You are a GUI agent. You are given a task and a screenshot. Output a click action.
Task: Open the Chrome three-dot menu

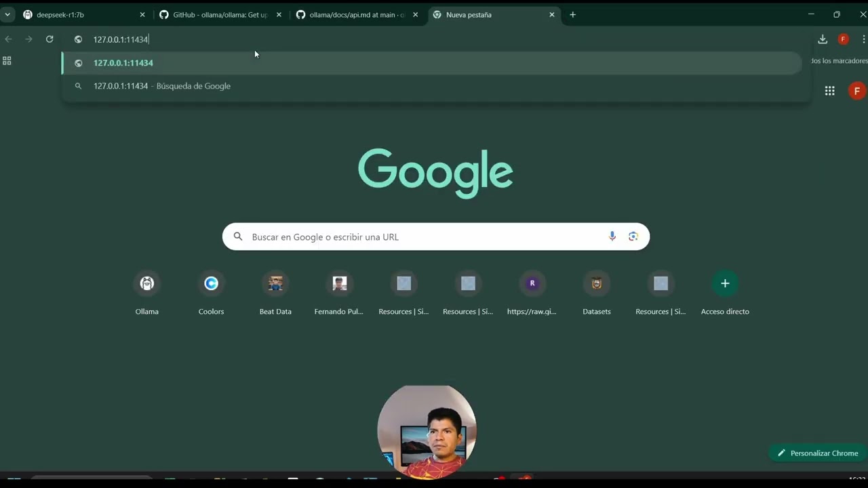tap(863, 39)
